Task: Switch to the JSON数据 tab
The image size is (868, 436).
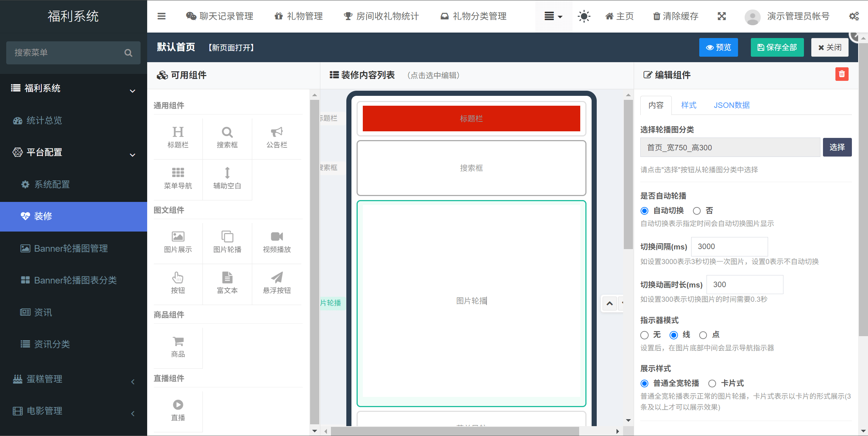Action: point(731,105)
